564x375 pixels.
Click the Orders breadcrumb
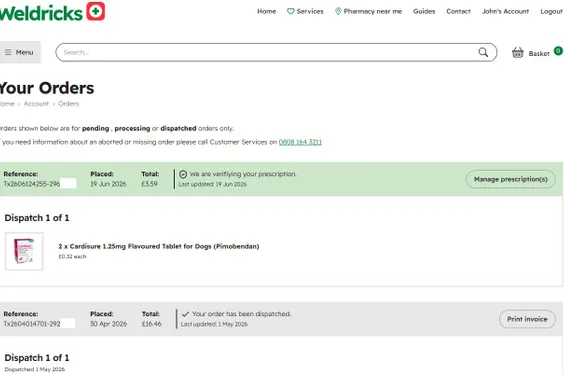(68, 104)
